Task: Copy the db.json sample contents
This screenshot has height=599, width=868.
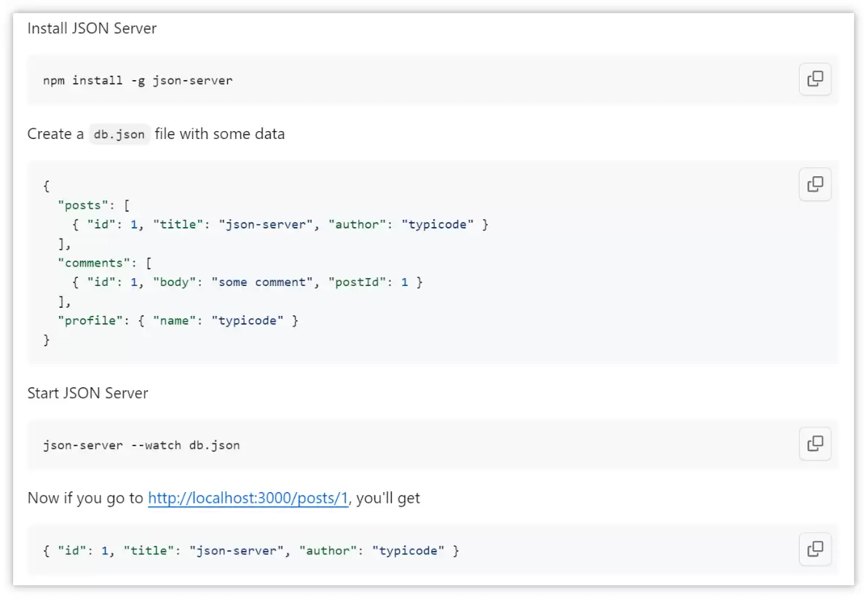Action: click(815, 184)
